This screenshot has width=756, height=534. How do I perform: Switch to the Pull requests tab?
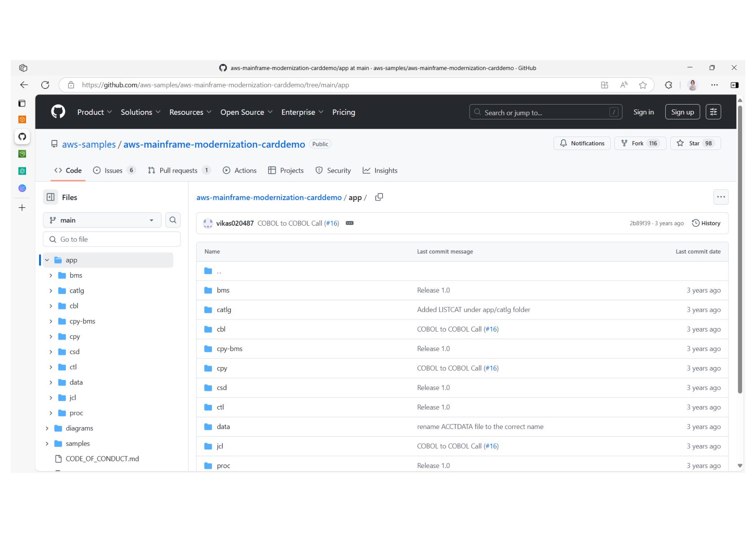coord(178,171)
